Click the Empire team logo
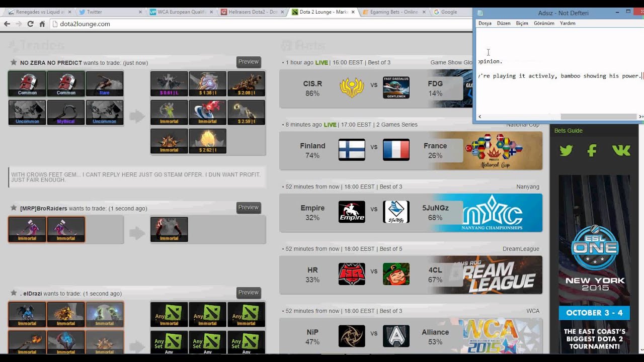Viewport: 644px width, 362px height. (x=352, y=212)
